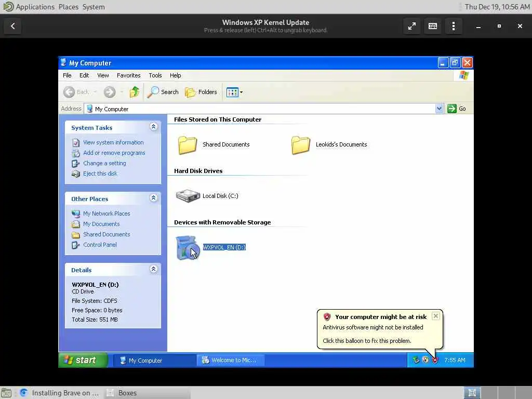Click View system information link
The height and width of the screenshot is (399, 532).
coord(113,142)
